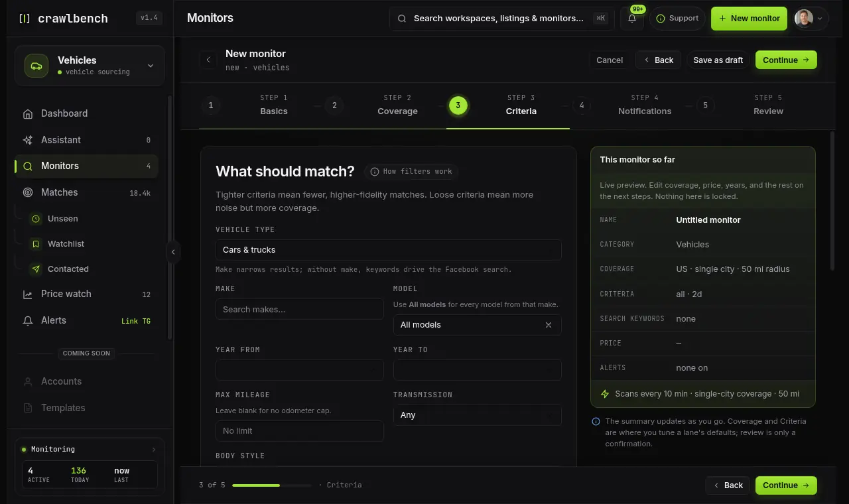Screen dimensions: 849x504
Task: Click the crawlbench logo icon
Action: pos(25,19)
